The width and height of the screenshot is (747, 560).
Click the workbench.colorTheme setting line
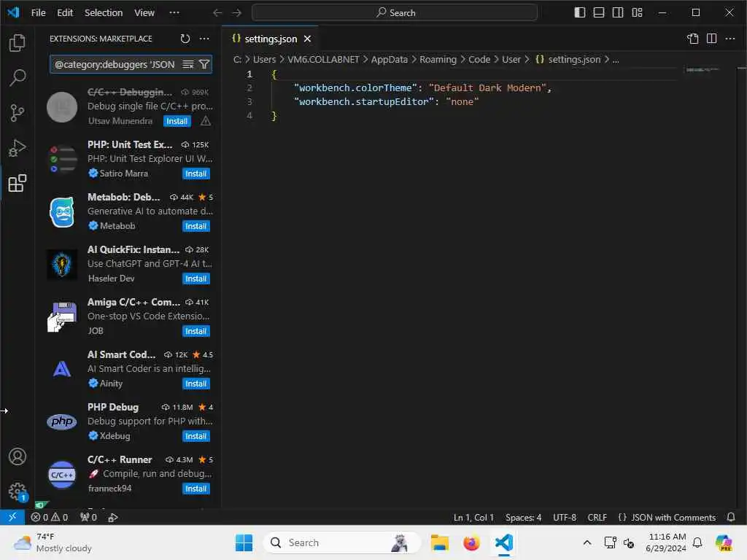point(422,88)
